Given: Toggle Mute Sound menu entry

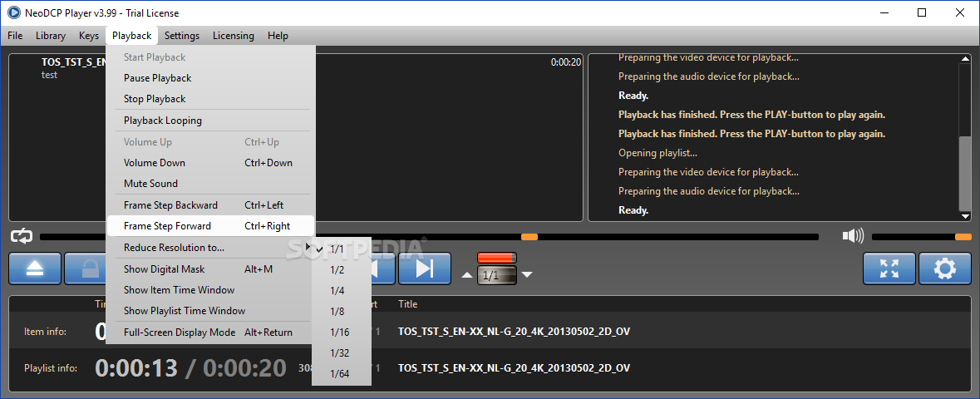Looking at the screenshot, I should click(x=210, y=183).
